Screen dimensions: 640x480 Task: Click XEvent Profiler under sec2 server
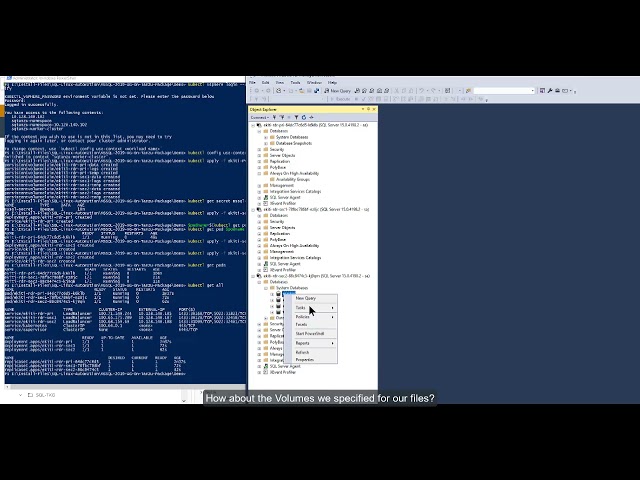pos(282,372)
